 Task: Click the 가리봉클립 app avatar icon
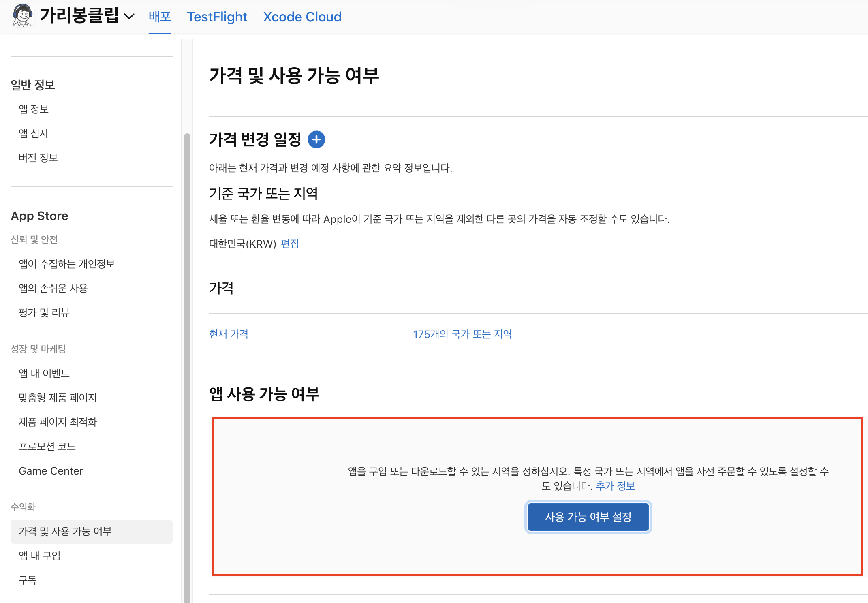pos(23,15)
